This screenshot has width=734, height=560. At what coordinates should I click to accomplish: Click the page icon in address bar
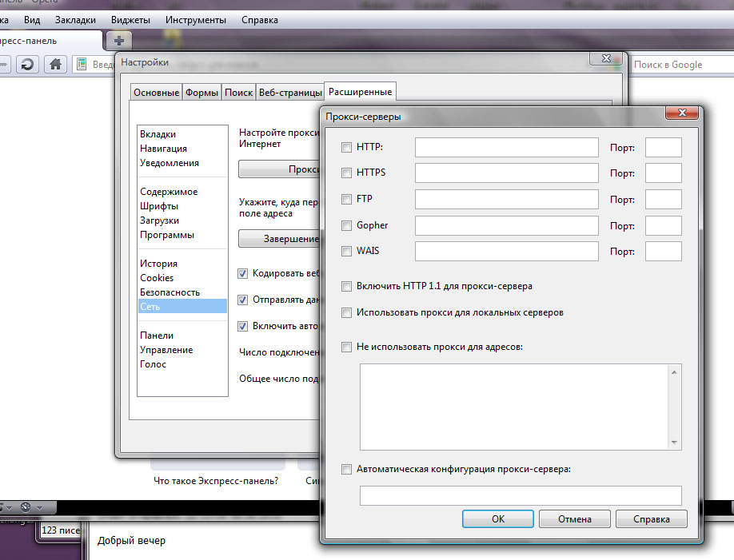(x=82, y=65)
